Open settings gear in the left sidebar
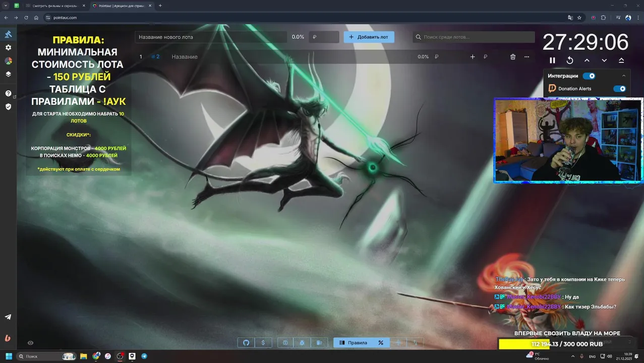The image size is (644, 363). coord(8,47)
